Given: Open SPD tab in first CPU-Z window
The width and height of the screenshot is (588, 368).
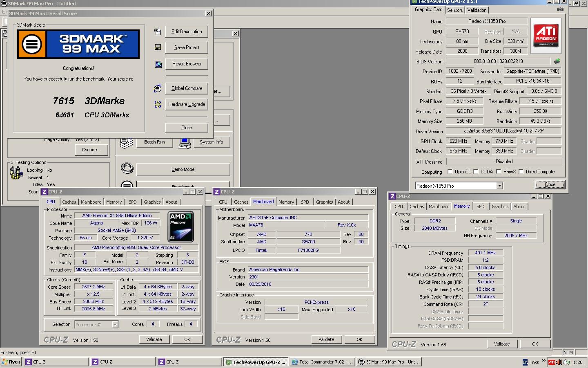Looking at the screenshot, I should click(133, 202).
